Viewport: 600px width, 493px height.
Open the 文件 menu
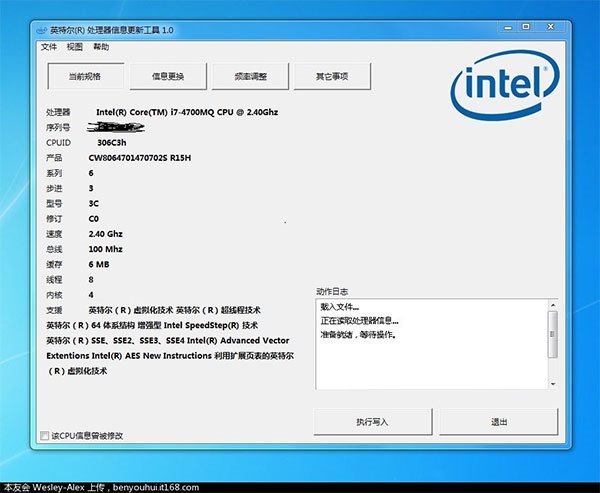(x=49, y=47)
